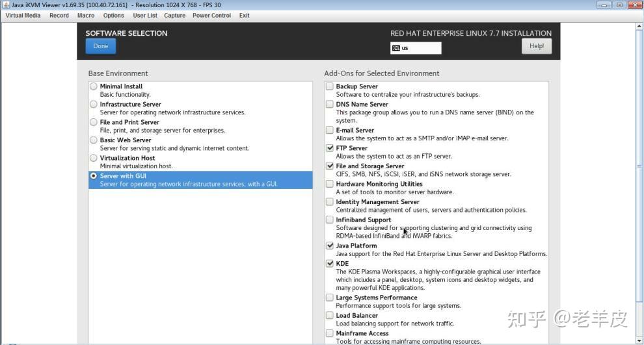Click Add-Ons for Selected Environment heading

(x=382, y=73)
